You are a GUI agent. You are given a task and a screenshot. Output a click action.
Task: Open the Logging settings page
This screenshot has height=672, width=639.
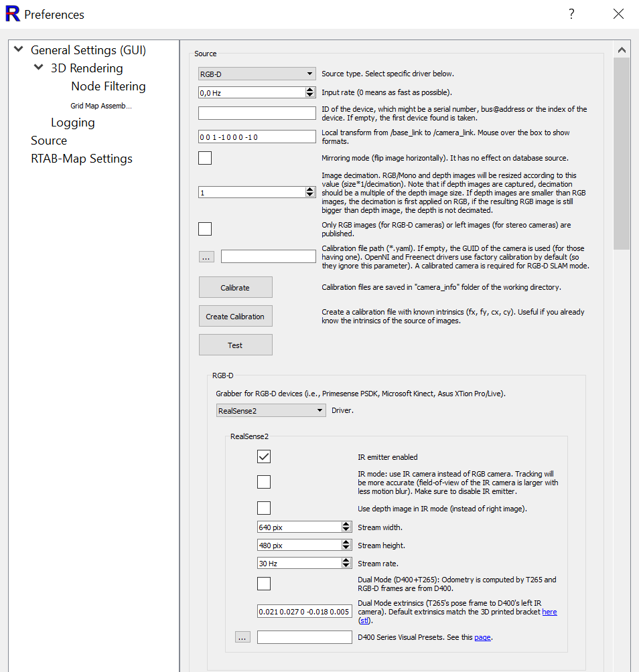[x=73, y=122]
